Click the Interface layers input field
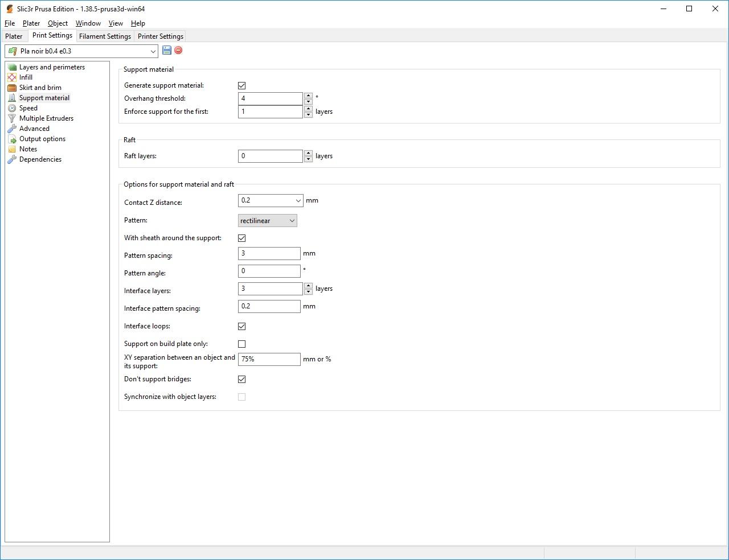The height and width of the screenshot is (560, 729). pyautogui.click(x=271, y=289)
